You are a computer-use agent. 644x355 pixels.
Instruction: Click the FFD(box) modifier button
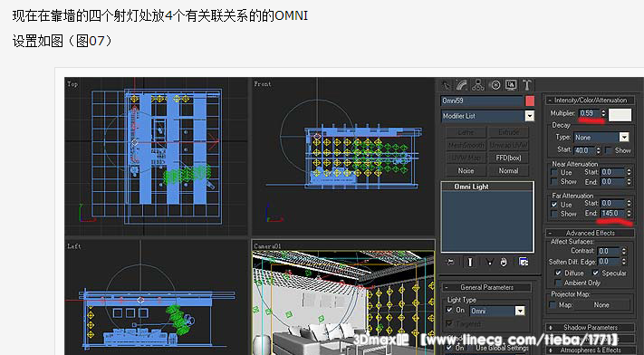508,158
